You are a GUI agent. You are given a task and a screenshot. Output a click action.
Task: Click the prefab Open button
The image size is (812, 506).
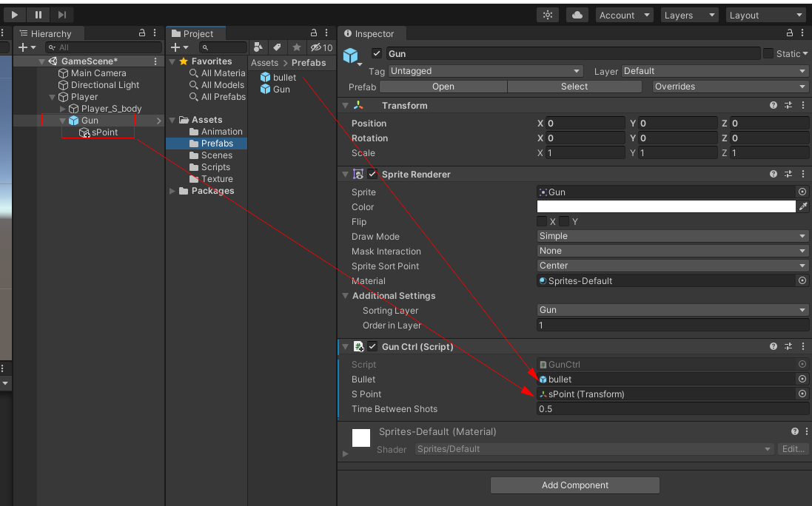pos(443,87)
